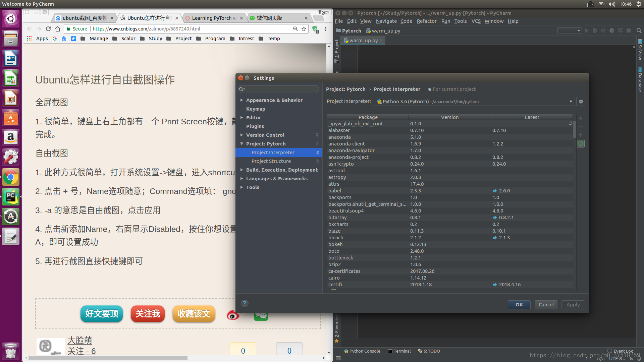Reload the cnblogs page
644x362 pixels.
48,29
